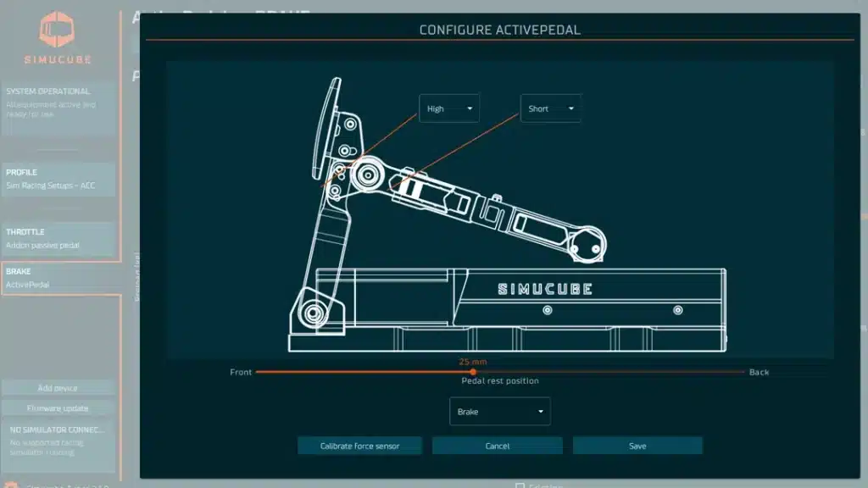The image size is (868, 488).
Task: Cancel the ActivePedal configuration
Action: [498, 446]
